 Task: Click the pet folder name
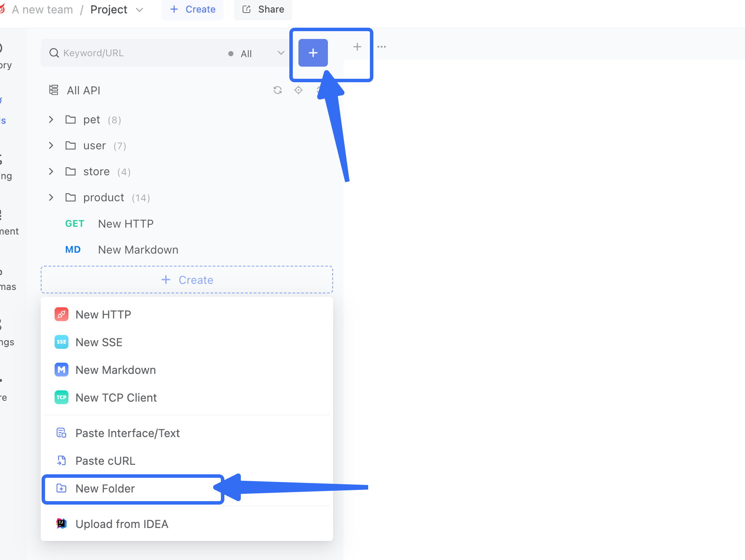pyautogui.click(x=92, y=119)
